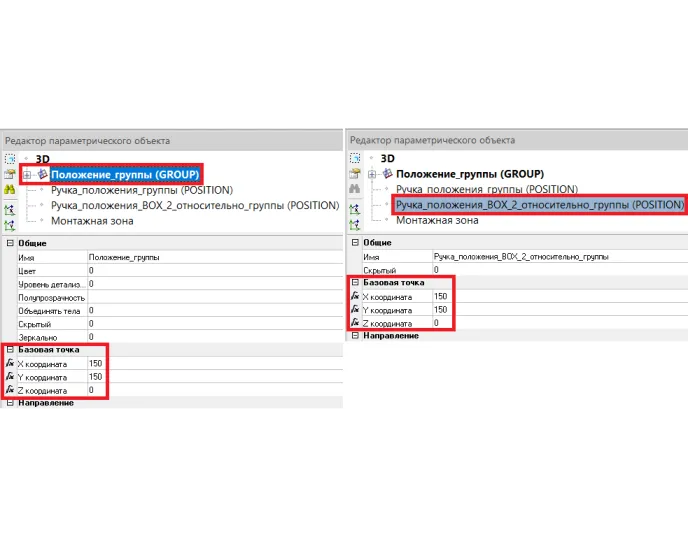Edit the Цвет value field in left panel
The image size is (688, 537).
click(215, 270)
